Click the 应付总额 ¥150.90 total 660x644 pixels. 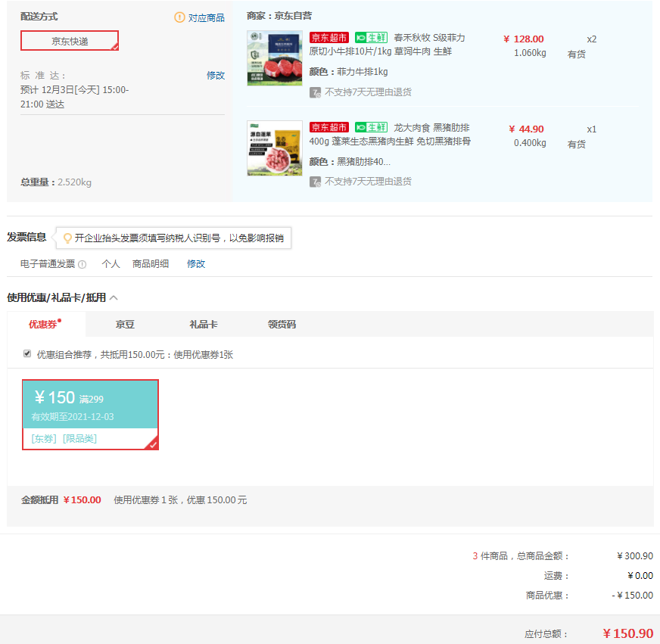[627, 633]
